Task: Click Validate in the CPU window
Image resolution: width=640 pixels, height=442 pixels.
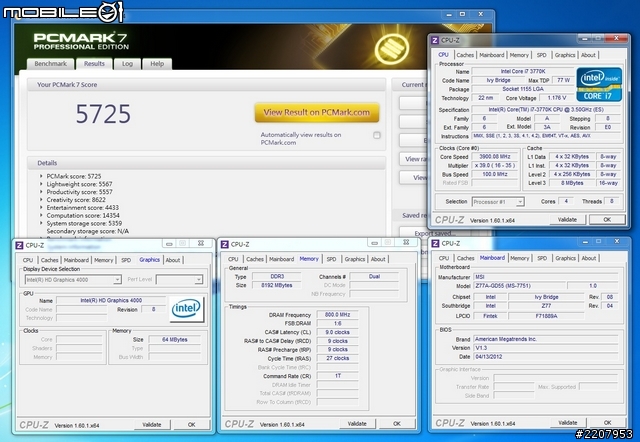Action: pos(567,220)
